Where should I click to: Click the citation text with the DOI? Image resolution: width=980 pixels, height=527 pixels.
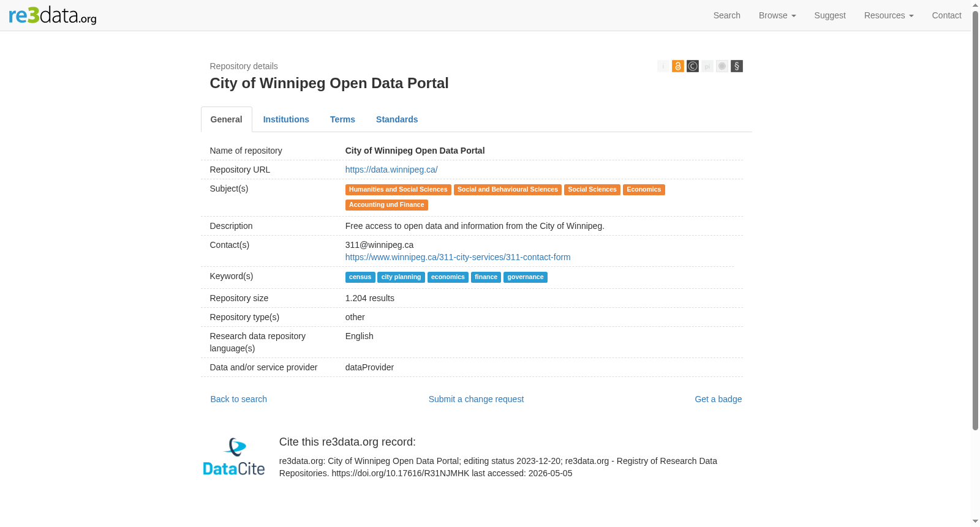pyautogui.click(x=498, y=467)
